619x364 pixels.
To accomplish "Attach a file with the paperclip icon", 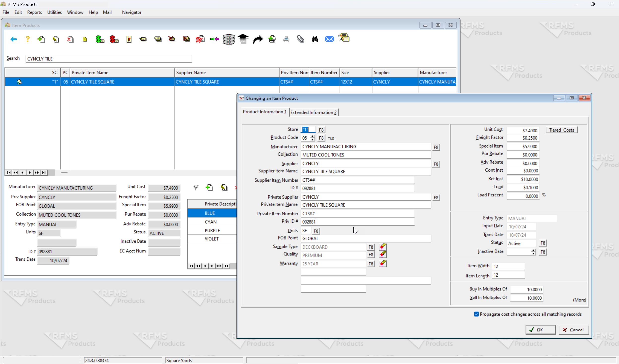I will coord(300,39).
